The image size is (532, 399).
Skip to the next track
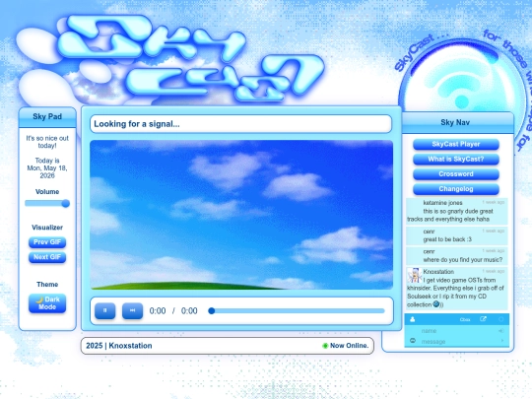tap(132, 310)
